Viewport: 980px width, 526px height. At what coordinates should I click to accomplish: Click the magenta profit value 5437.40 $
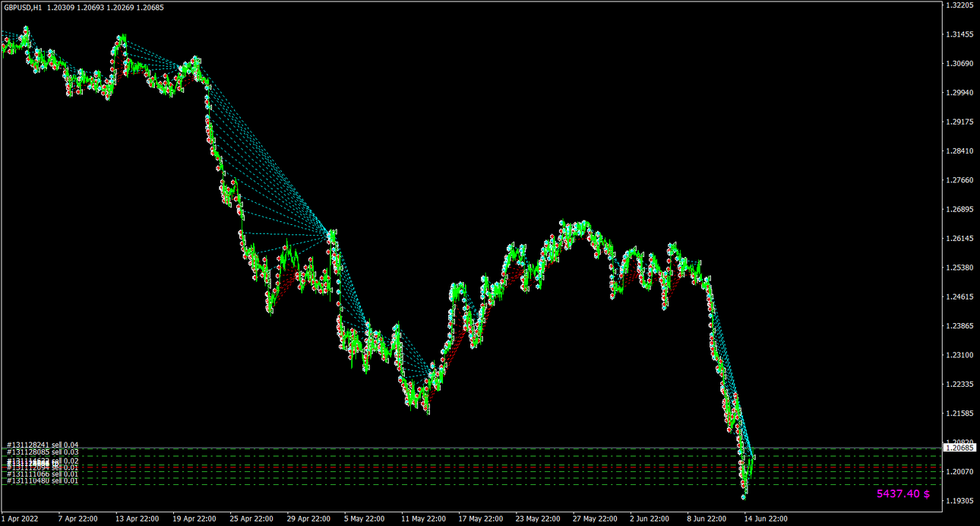coord(903,494)
